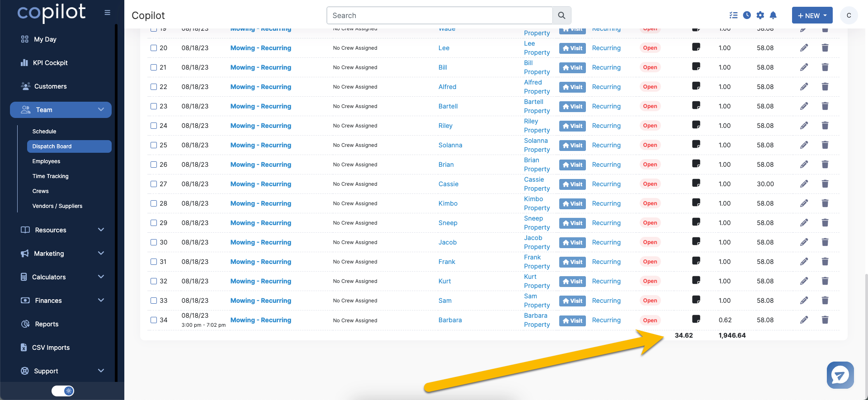Image resolution: width=868 pixels, height=400 pixels.
Task: Click the Visit button in Kimbo row
Action: (x=572, y=203)
